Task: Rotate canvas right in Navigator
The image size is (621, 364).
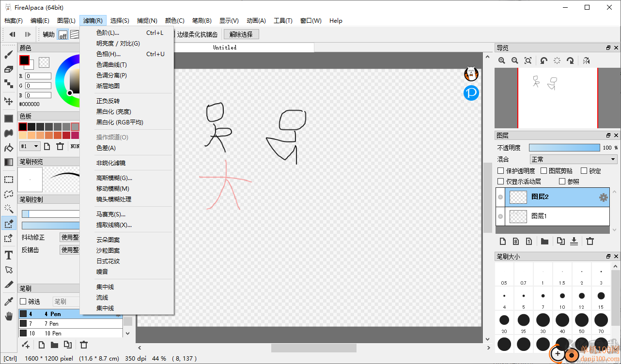Action: tap(570, 61)
